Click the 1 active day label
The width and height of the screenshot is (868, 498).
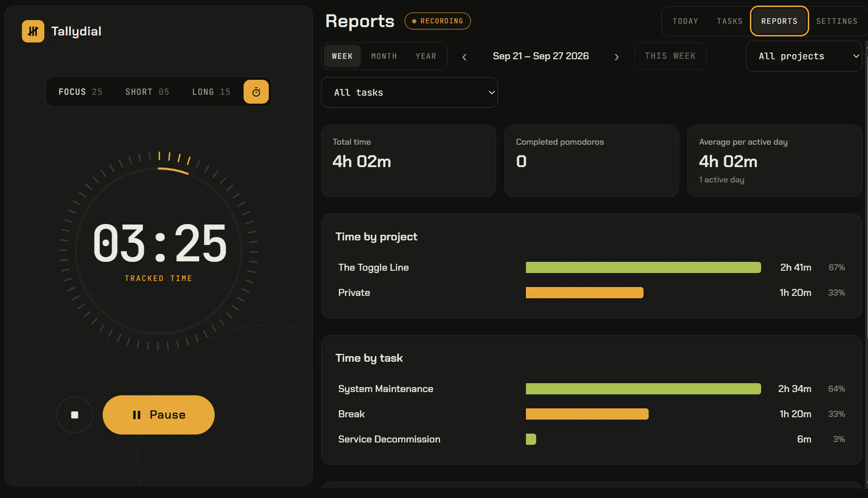[721, 180]
